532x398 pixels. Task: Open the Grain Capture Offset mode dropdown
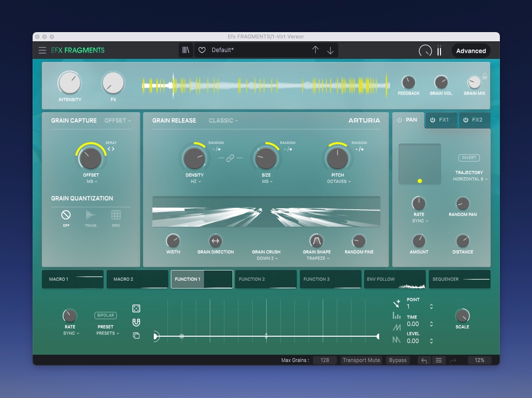118,121
